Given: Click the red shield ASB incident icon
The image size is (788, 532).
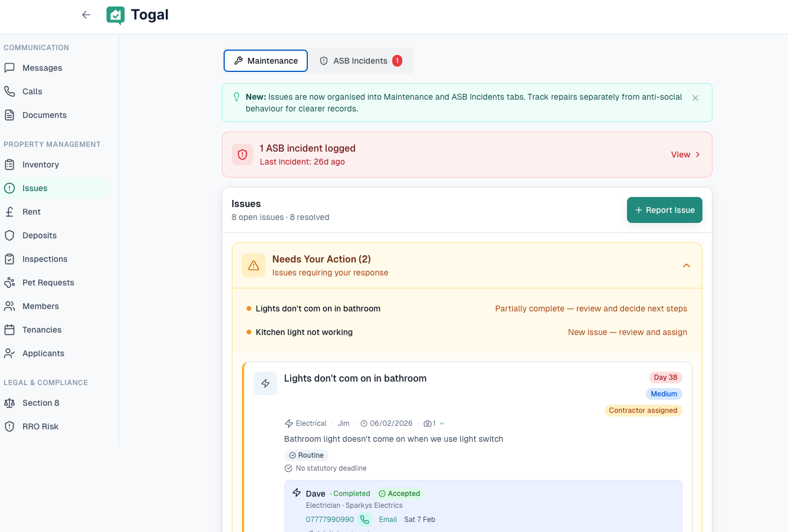Looking at the screenshot, I should pos(242,155).
